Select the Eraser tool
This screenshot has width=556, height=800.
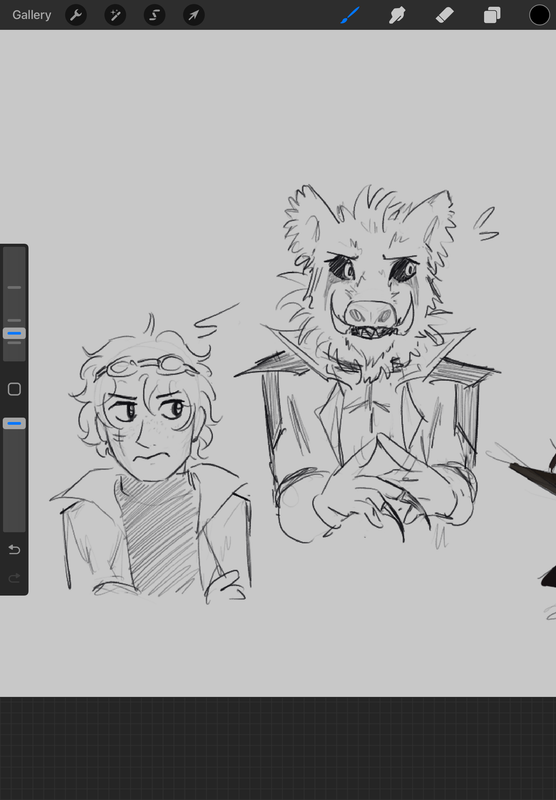445,15
